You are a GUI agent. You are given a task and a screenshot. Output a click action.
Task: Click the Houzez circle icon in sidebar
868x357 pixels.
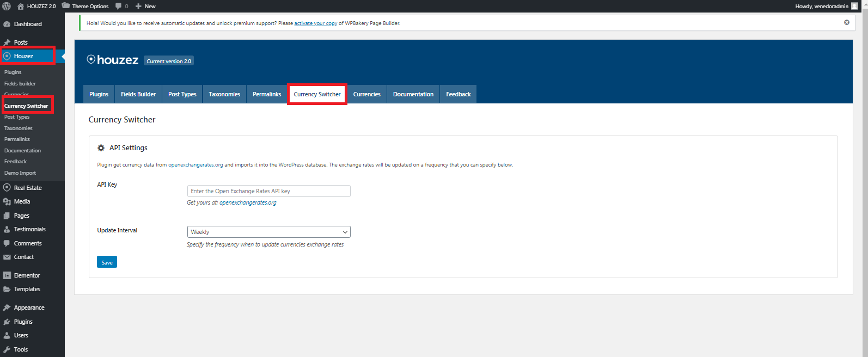7,56
